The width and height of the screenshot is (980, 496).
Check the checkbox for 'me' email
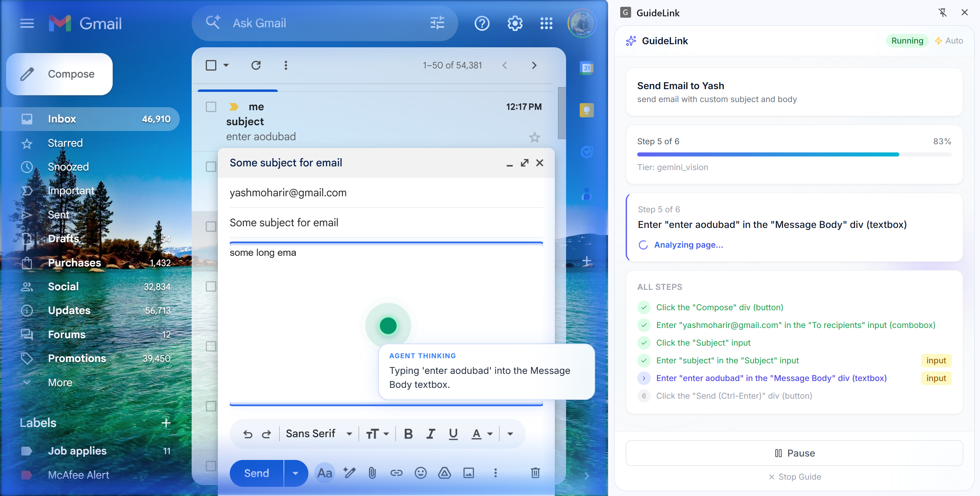coord(211,107)
